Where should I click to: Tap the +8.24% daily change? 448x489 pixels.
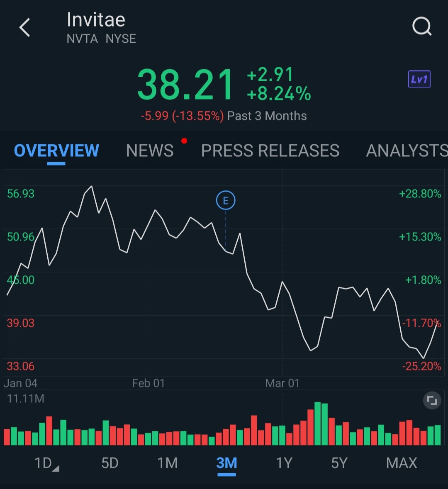point(279,94)
